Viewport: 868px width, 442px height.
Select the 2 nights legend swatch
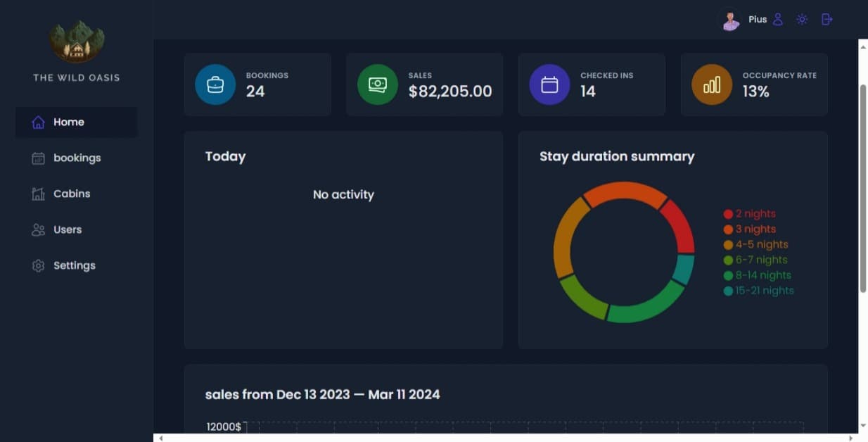728,214
